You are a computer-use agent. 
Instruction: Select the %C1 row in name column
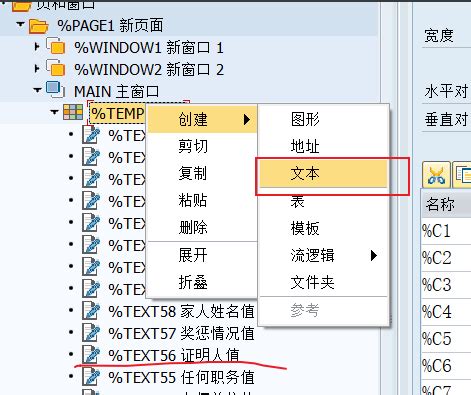click(x=447, y=231)
